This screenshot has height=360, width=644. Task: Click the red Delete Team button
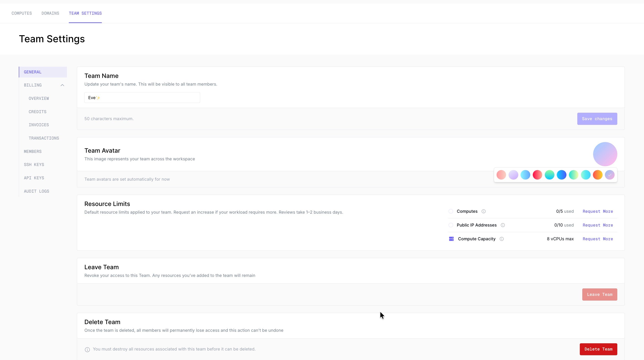click(x=598, y=349)
